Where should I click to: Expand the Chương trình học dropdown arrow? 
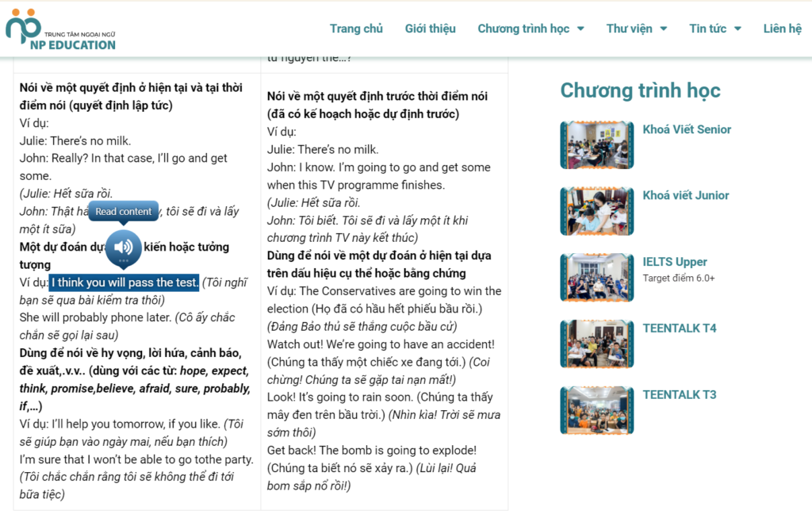tap(580, 29)
